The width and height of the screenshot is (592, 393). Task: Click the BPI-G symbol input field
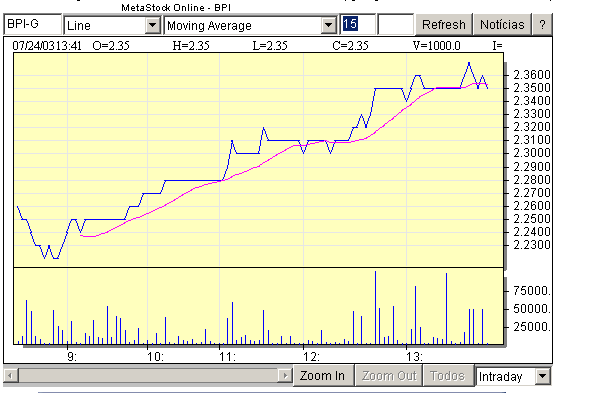pyautogui.click(x=32, y=25)
